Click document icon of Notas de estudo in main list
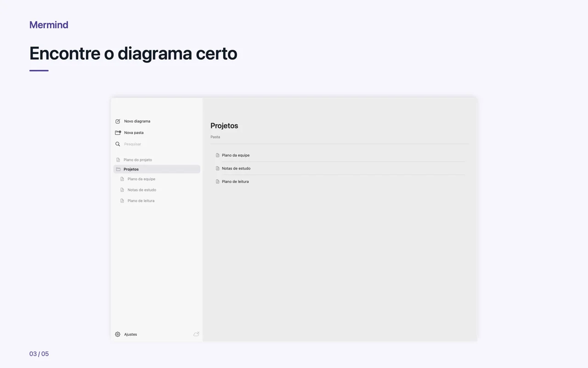The height and width of the screenshot is (368, 588). coord(218,168)
